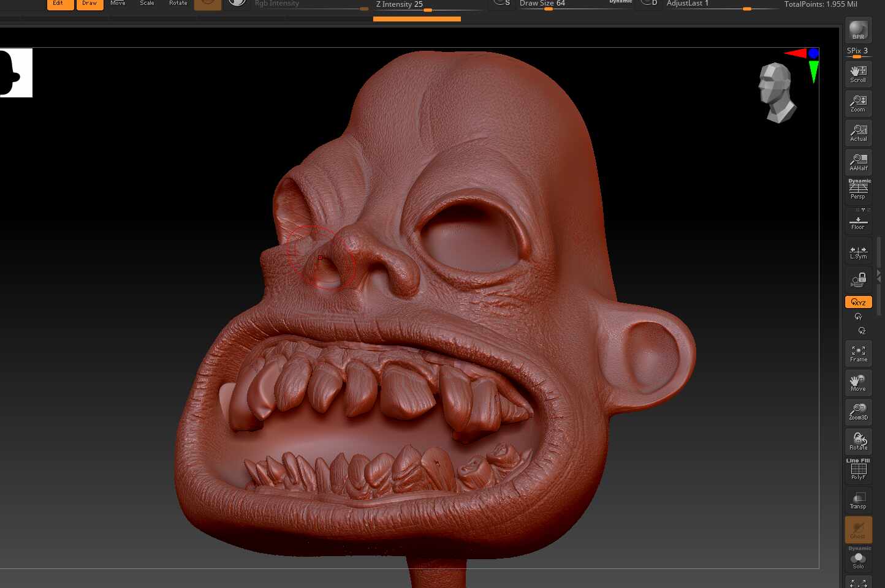
Task: Switch to Move transform mode in top shelf
Action: click(118, 4)
